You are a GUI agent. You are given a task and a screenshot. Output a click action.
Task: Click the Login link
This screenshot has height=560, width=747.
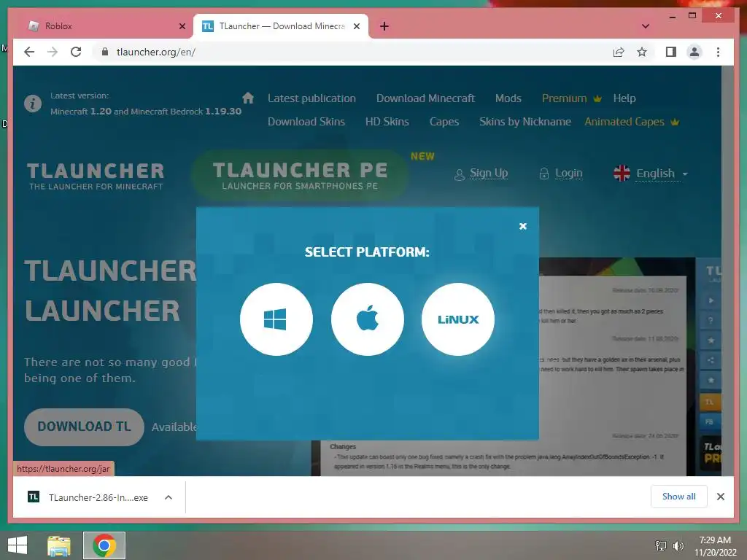(x=568, y=173)
